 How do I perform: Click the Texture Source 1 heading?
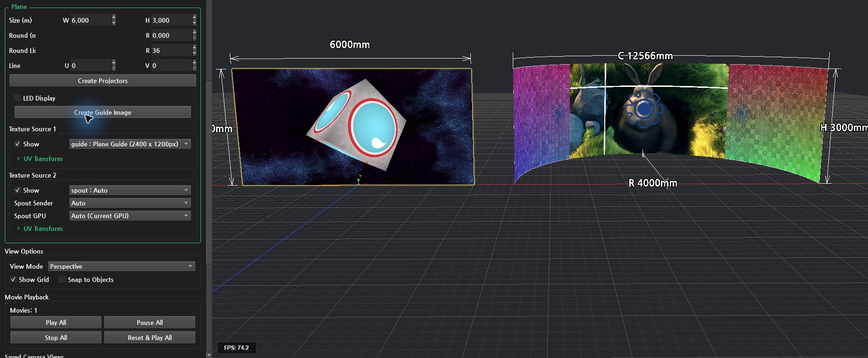click(x=33, y=129)
